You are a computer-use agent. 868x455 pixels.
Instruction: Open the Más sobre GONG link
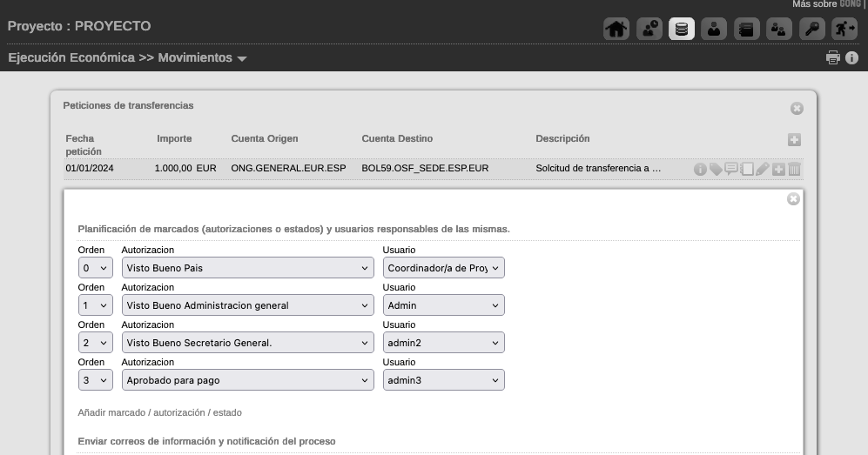tap(826, 3)
